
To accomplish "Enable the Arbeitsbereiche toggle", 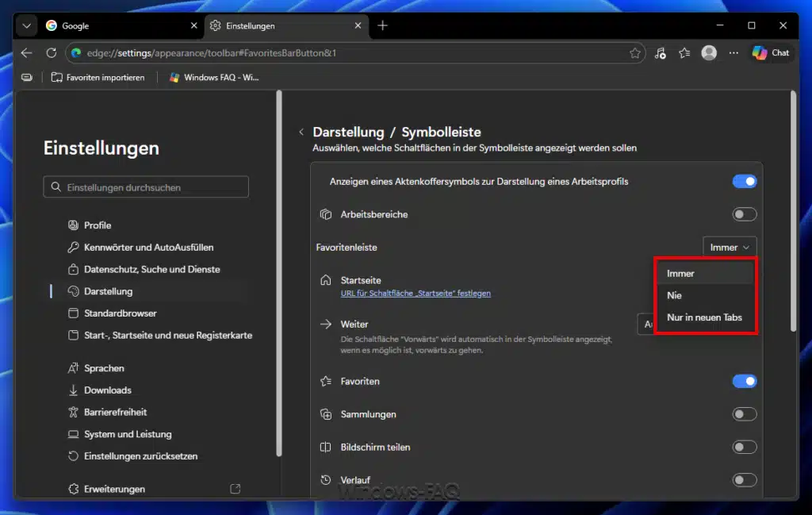I will (744, 213).
